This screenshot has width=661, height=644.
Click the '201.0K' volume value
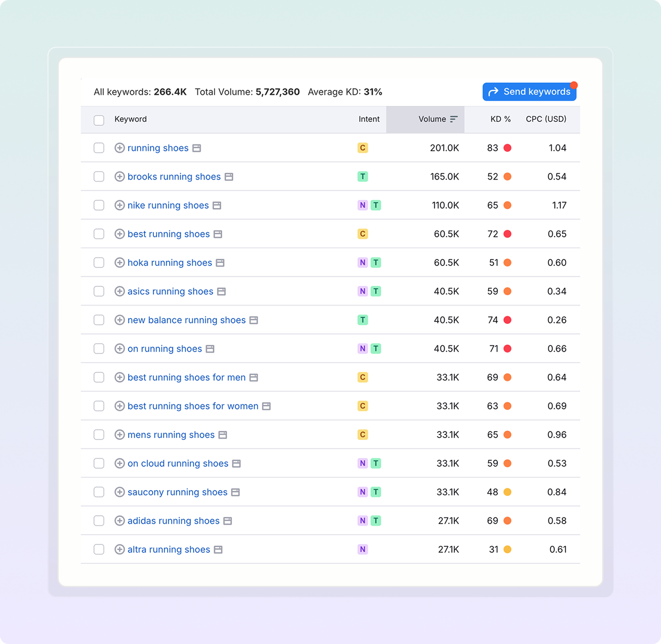pyautogui.click(x=444, y=148)
